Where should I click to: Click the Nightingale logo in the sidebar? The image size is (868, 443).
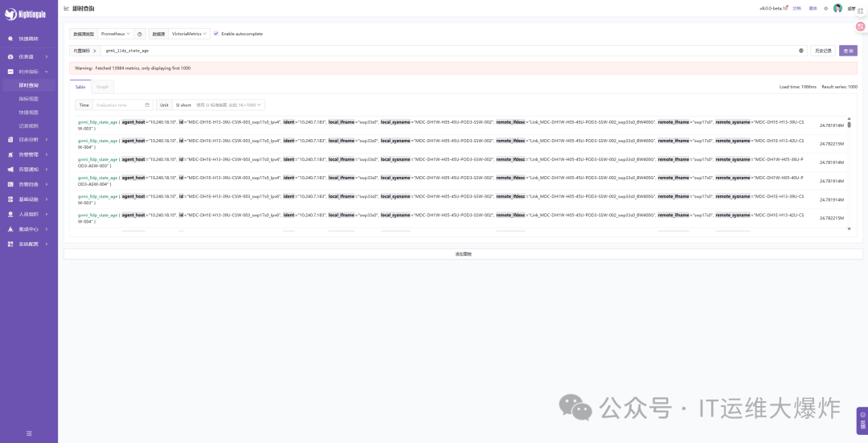coord(27,14)
